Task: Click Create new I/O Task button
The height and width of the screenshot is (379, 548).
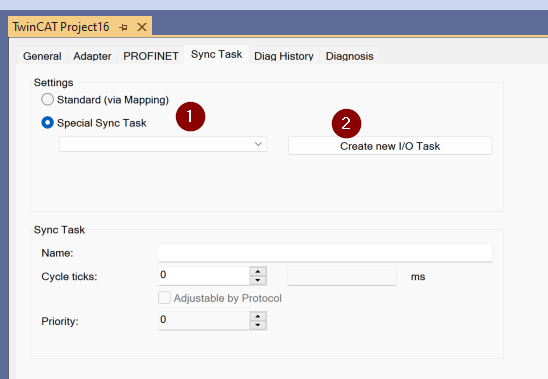Action: 390,146
